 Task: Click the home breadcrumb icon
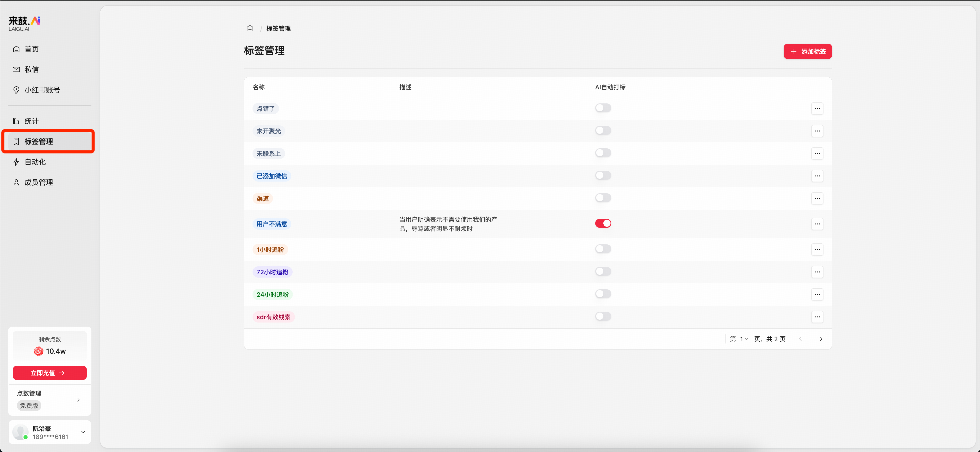250,28
